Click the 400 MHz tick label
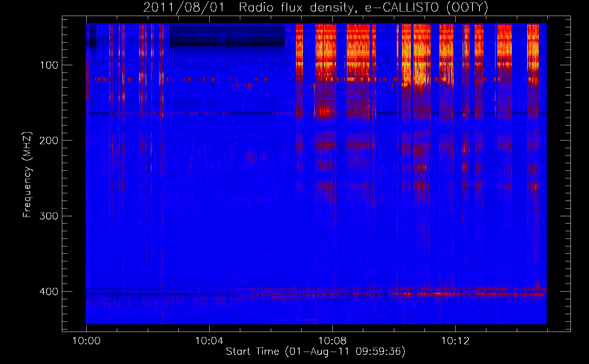The width and height of the screenshot is (589, 364). (49, 292)
